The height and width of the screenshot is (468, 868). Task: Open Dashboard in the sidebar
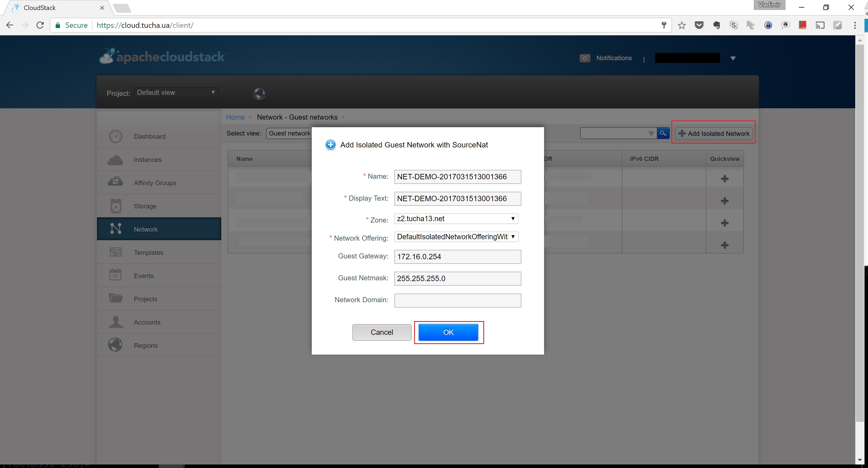point(159,136)
